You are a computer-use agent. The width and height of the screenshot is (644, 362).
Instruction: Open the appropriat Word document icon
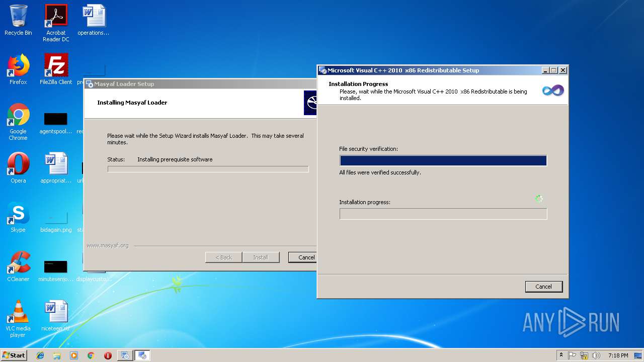click(x=56, y=168)
